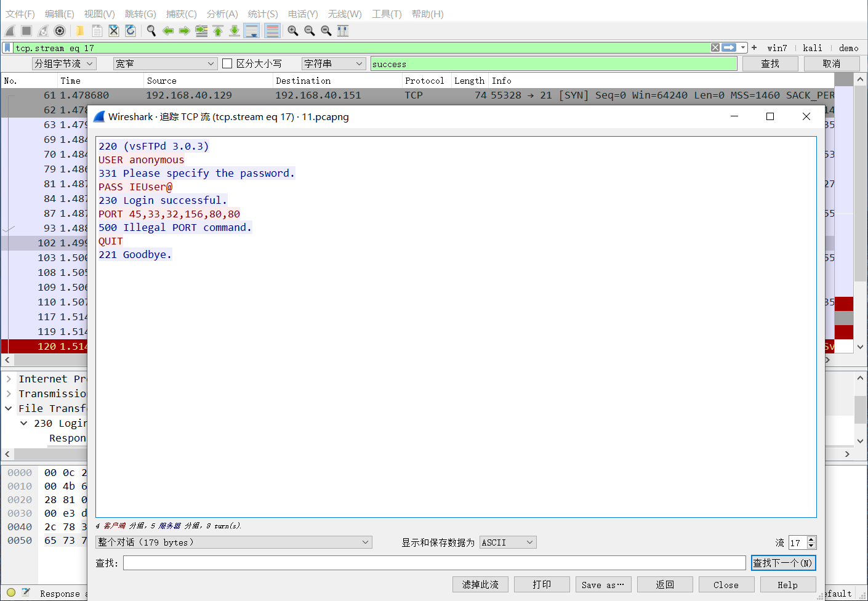Viewport: 868px width, 601px height.
Task: Go back to previous packet arrow
Action: (x=168, y=31)
